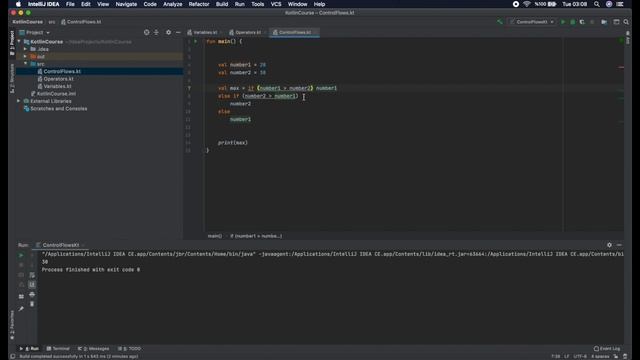
Task: Toggle scroll to end in the Run console
Action: click(x=32, y=284)
